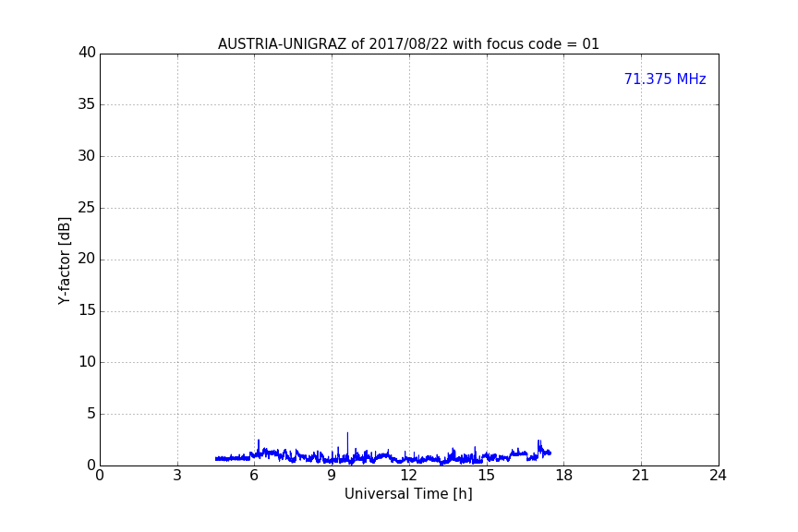Select the blue "71.375 MHz" frequency label
This screenshot has height=532, width=798.
(x=665, y=79)
